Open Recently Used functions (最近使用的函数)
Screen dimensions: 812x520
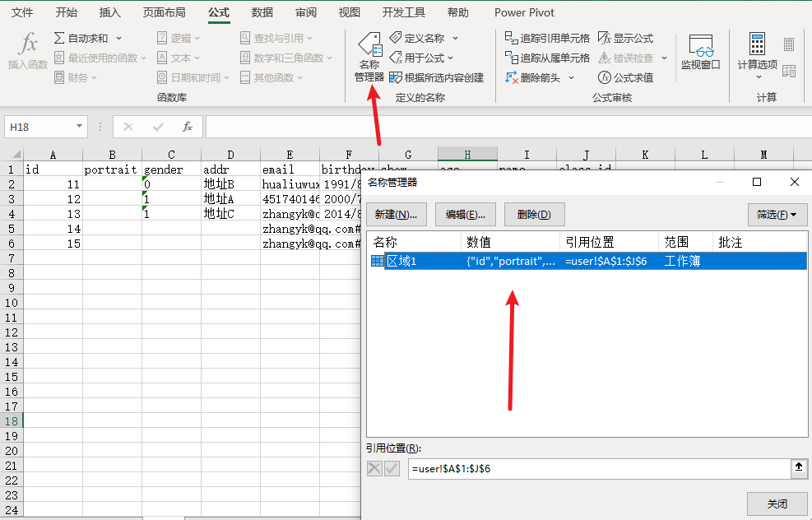point(100,58)
